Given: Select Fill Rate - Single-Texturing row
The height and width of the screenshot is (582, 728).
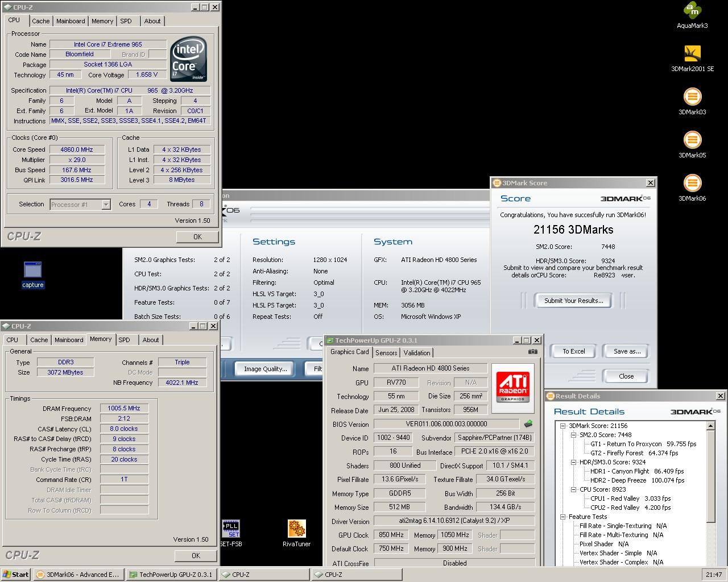Looking at the screenshot, I should tap(623, 526).
